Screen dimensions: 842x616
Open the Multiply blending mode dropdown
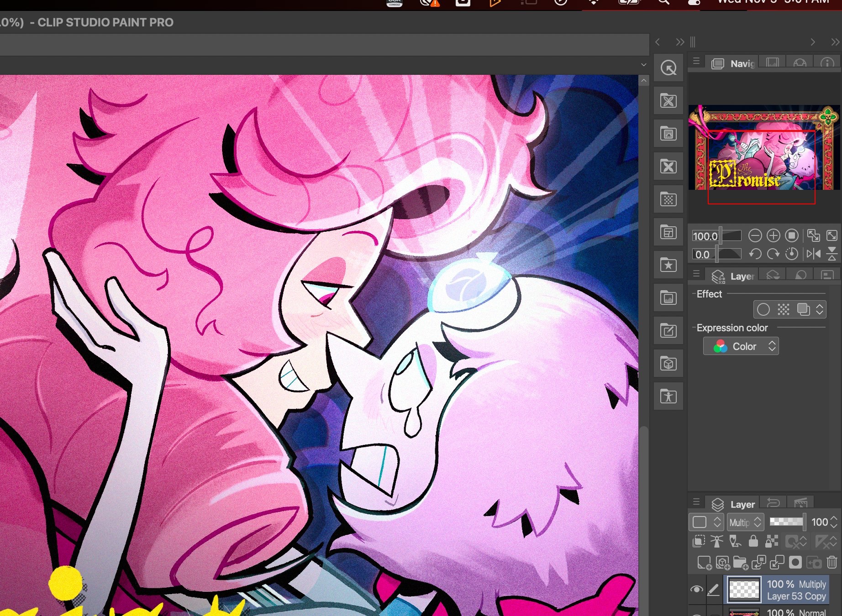pyautogui.click(x=745, y=522)
